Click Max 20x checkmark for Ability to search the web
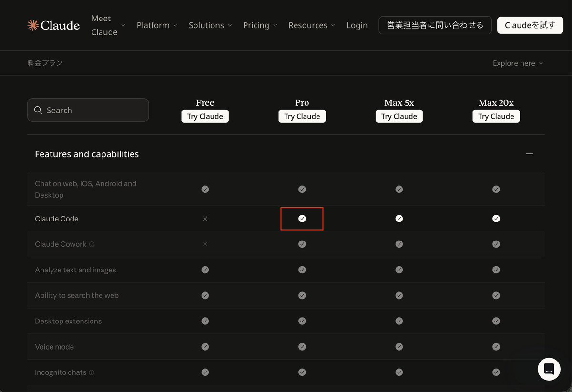The height and width of the screenshot is (392, 572). click(x=496, y=295)
